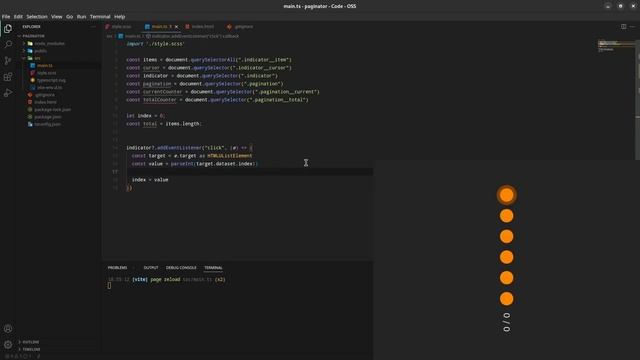Select the TERMINAL panel tab
The width and height of the screenshot is (640, 360).
click(x=213, y=268)
